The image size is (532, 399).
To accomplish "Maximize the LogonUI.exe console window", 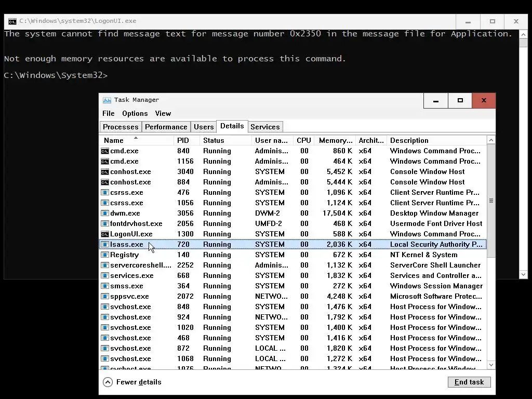I will coord(493,22).
